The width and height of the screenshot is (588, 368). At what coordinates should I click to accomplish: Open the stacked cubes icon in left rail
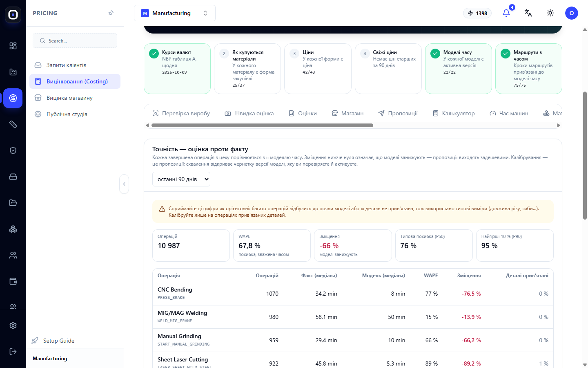tap(13, 229)
